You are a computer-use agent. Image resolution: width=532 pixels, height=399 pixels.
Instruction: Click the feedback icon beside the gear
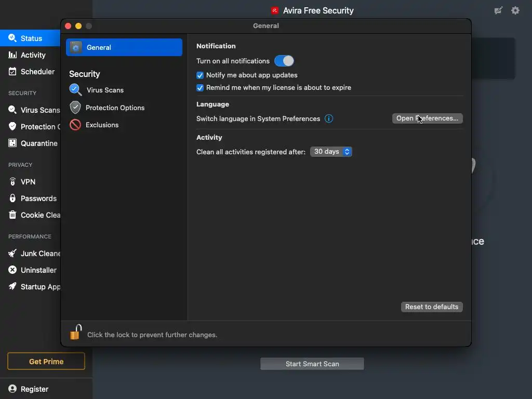tap(498, 10)
